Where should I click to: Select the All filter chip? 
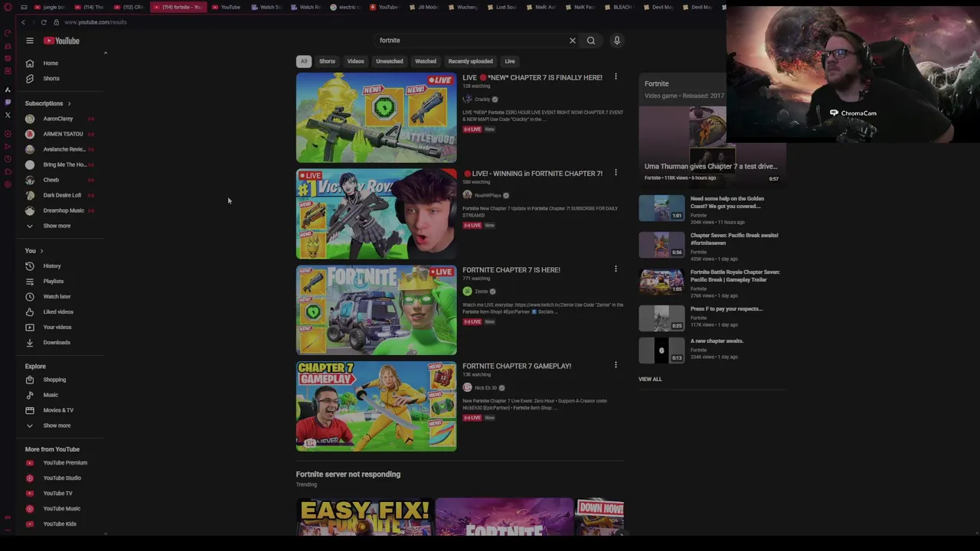tap(304, 61)
